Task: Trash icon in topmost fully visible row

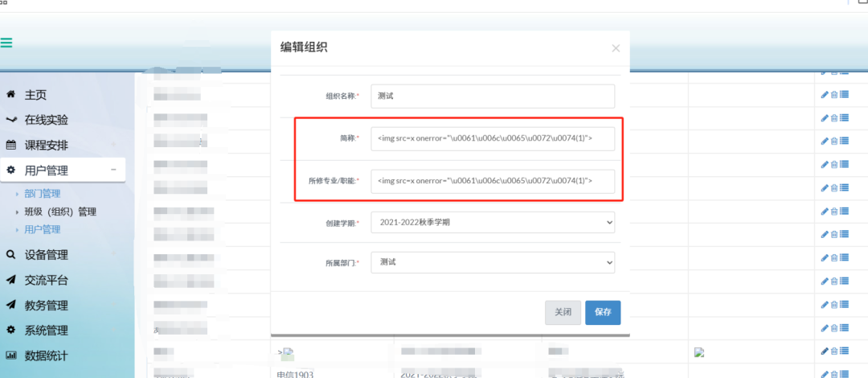Action: coord(833,95)
